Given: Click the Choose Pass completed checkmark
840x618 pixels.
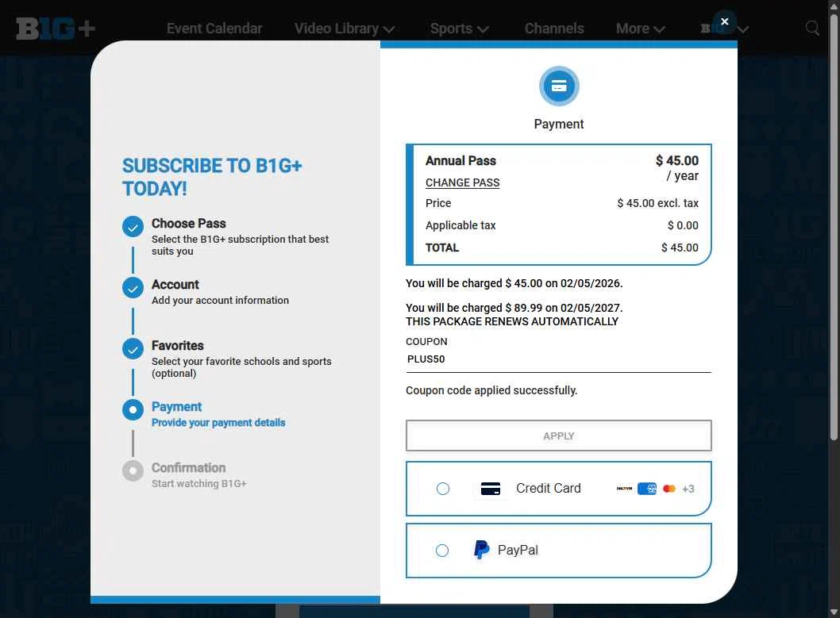Looking at the screenshot, I should [133, 227].
